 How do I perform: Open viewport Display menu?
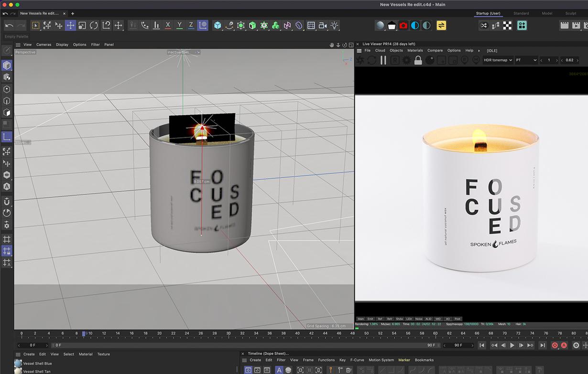click(62, 44)
